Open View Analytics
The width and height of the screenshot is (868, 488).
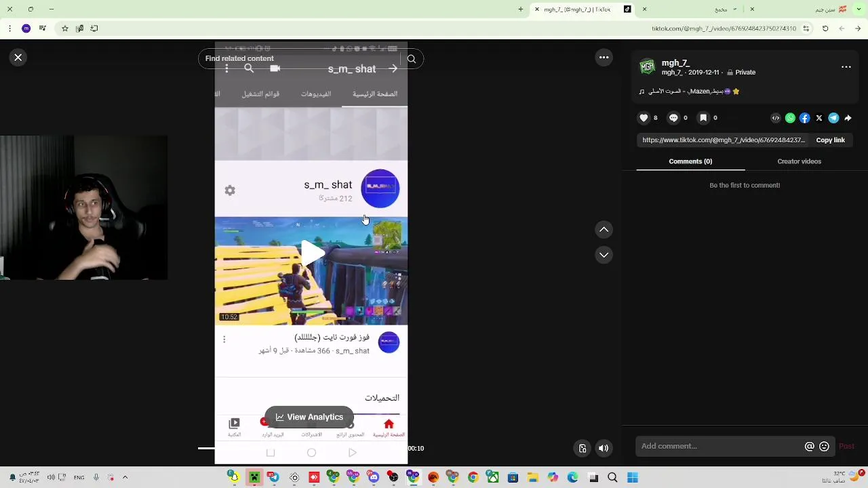click(309, 417)
